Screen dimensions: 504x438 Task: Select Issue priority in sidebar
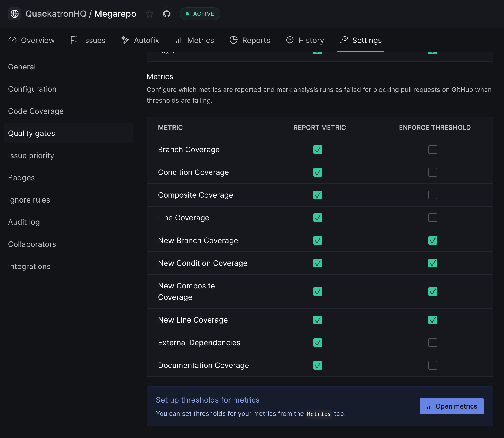point(31,155)
